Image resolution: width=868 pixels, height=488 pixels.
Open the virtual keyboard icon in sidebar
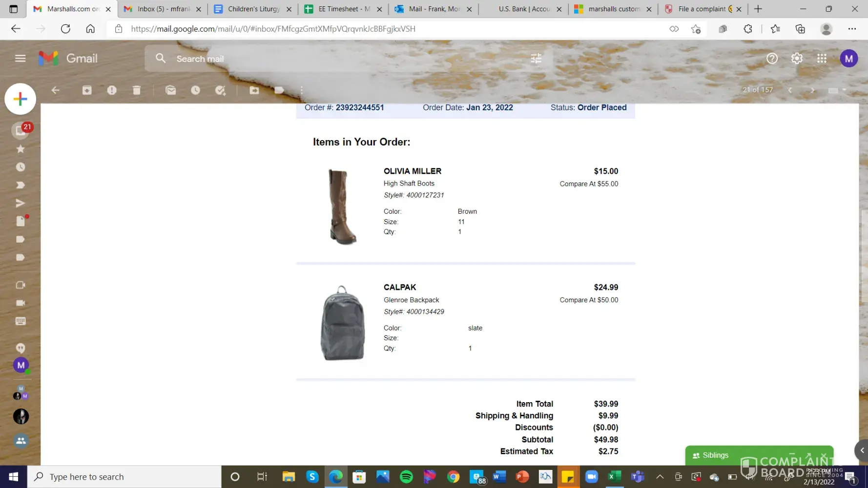(x=21, y=321)
